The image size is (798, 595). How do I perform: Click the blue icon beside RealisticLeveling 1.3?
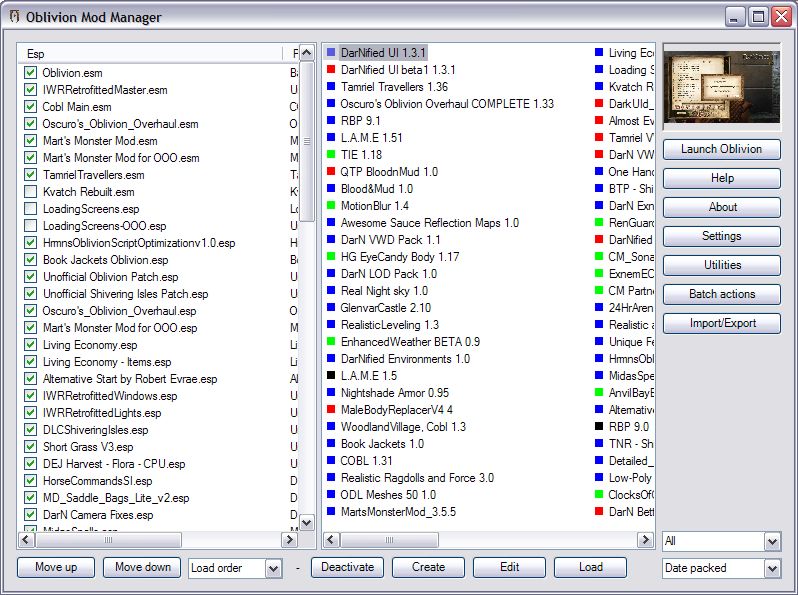coord(331,325)
